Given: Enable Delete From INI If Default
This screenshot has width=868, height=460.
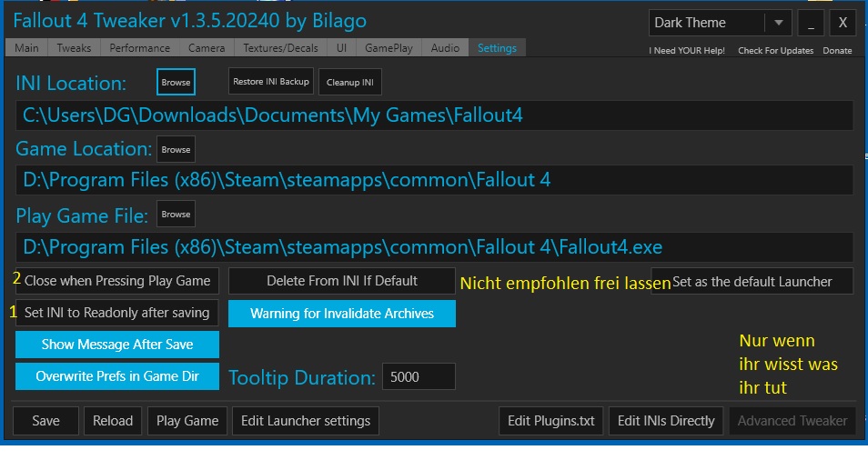Looking at the screenshot, I should point(342,281).
